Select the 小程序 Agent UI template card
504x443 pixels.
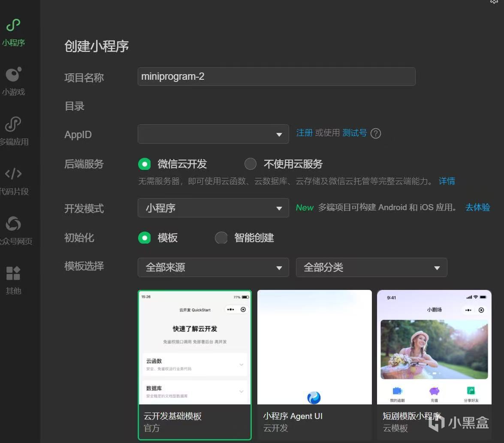tap(314, 365)
